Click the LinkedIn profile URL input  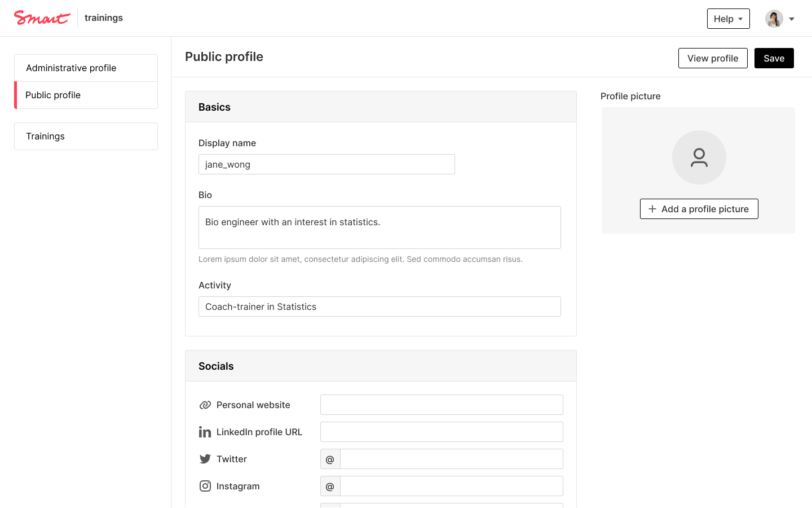pyautogui.click(x=442, y=432)
